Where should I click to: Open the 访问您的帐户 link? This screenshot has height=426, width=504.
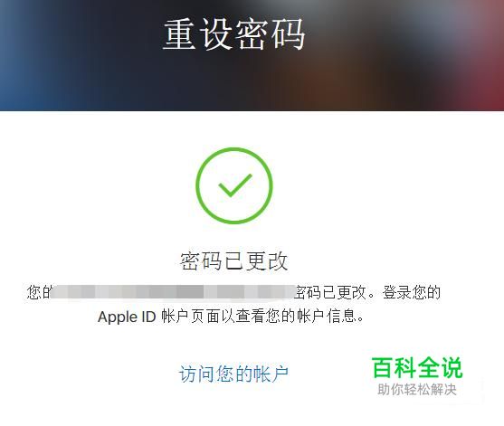pos(233,374)
